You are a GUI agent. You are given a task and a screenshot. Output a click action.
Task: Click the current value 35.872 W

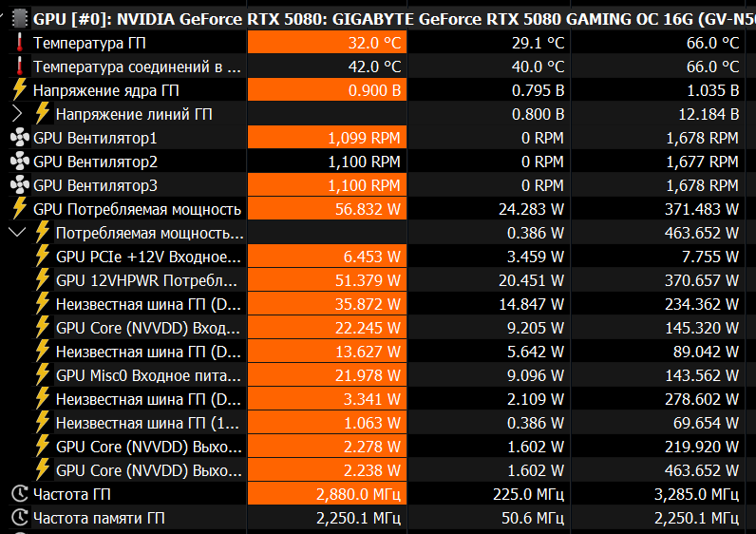coord(368,304)
